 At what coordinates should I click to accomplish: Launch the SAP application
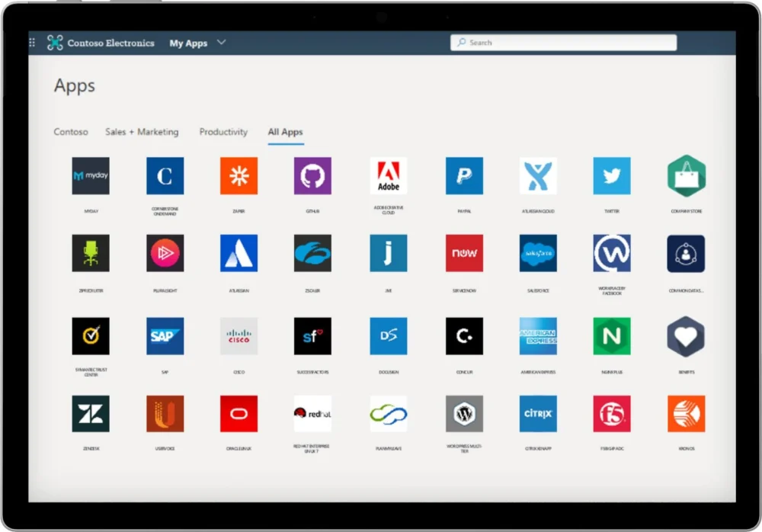tap(165, 336)
